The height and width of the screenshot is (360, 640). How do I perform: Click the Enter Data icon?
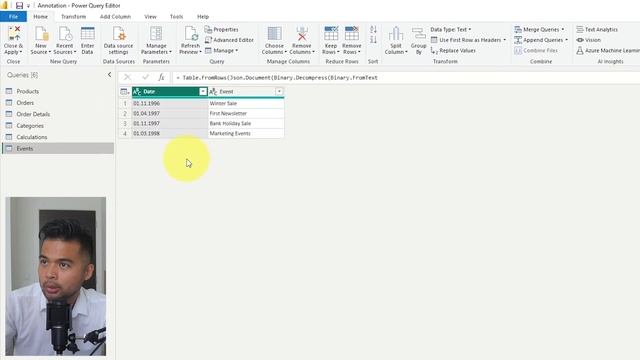(87, 34)
